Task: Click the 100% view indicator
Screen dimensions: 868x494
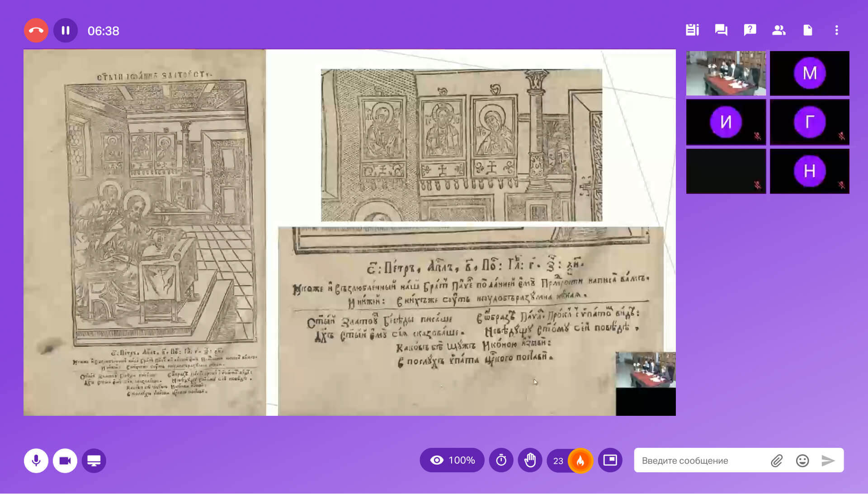Action: click(452, 460)
